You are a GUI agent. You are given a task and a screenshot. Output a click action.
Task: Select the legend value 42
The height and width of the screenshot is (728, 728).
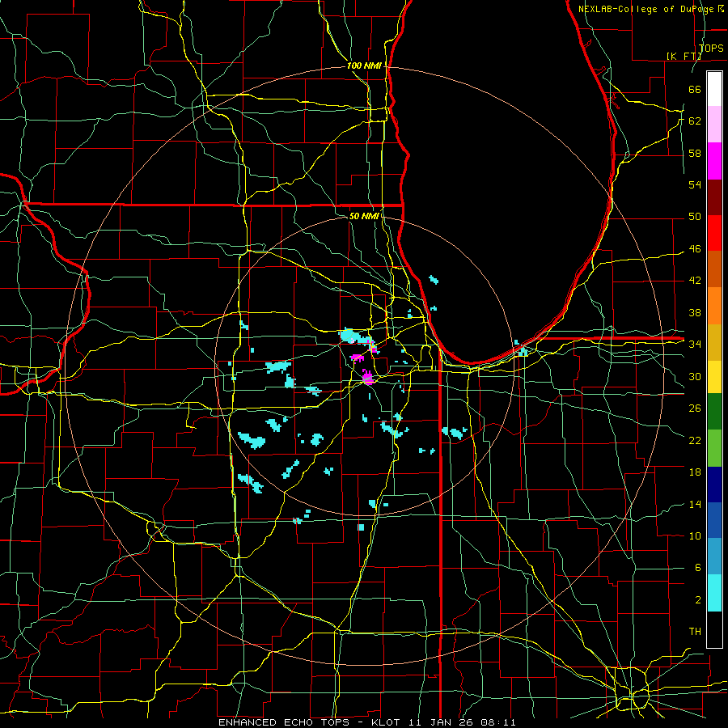coord(695,281)
